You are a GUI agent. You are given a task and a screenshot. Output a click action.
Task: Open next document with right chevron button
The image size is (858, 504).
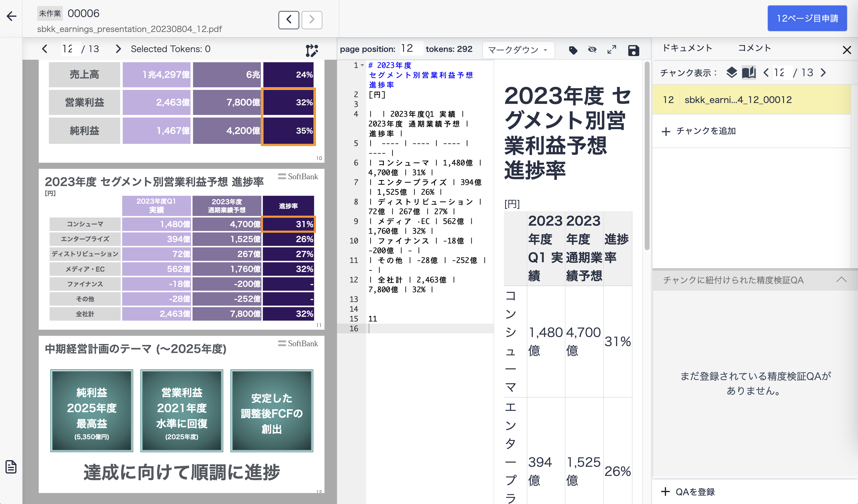311,20
